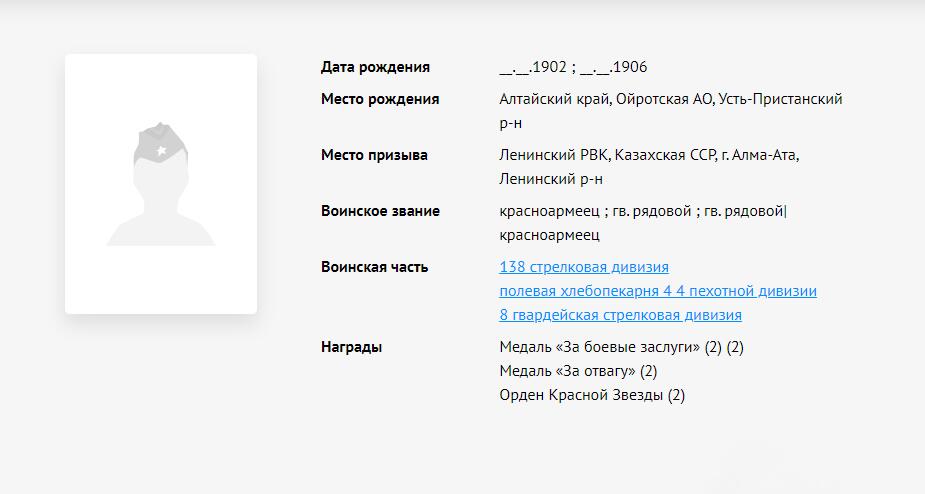This screenshot has width=925, height=494.
Task: Open the 138 стрелковая дивизия link
Action: [584, 267]
